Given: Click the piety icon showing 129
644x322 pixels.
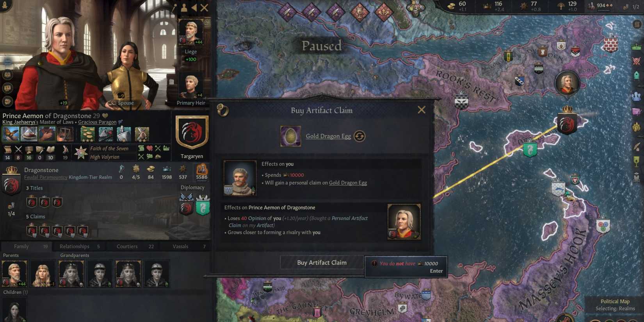Looking at the screenshot, I should [560, 6].
